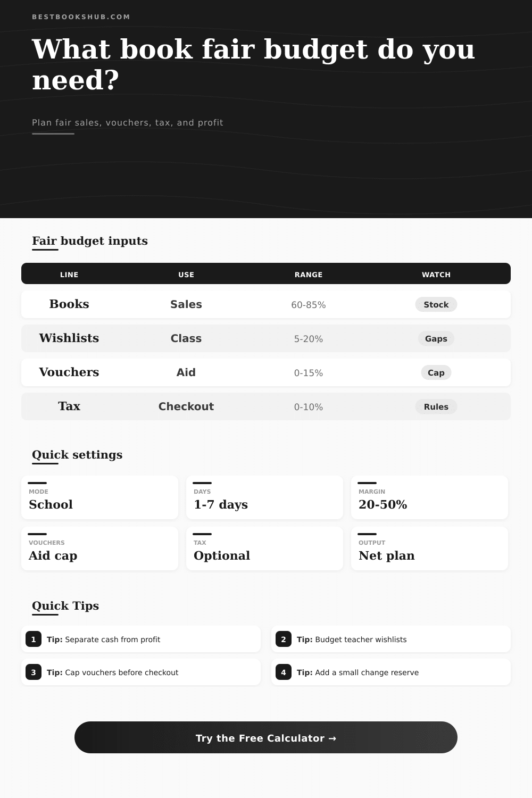The image size is (532, 798).
Task: Select the Books row in table
Action: pos(266,304)
